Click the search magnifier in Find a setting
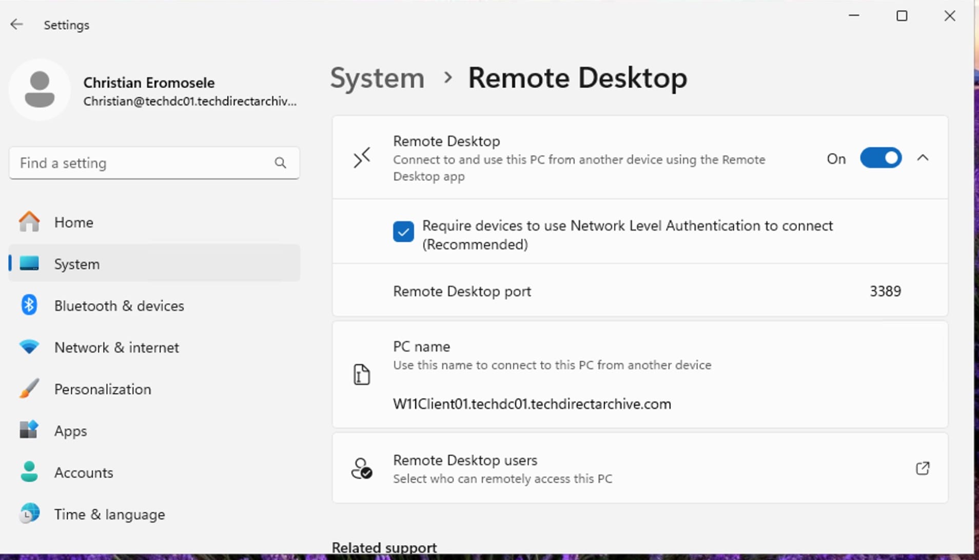Image resolution: width=979 pixels, height=560 pixels. 280,163
